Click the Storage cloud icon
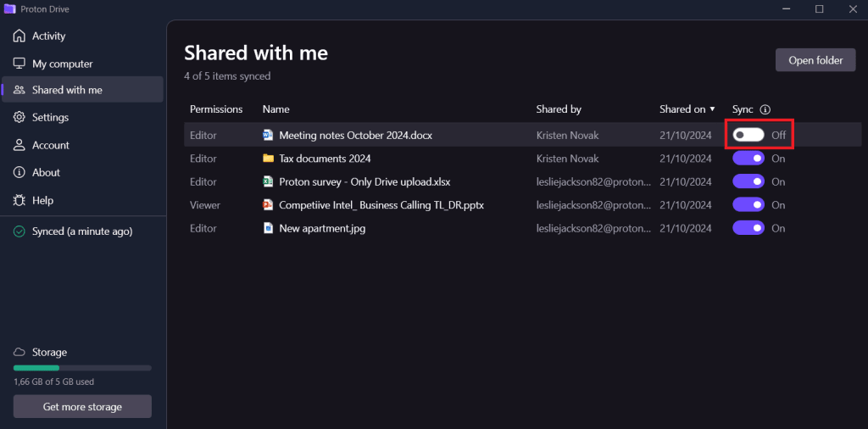The width and height of the screenshot is (868, 429). (19, 352)
